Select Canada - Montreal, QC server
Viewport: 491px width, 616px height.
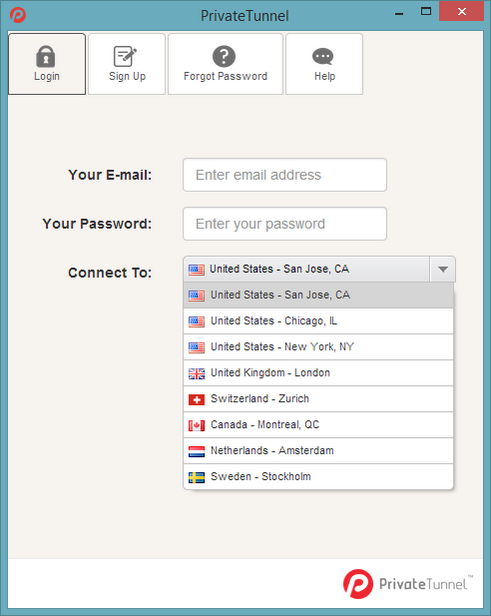318,425
